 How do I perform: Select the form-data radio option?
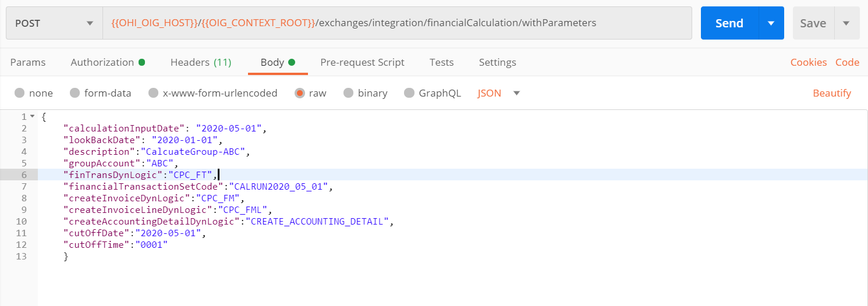(100, 93)
